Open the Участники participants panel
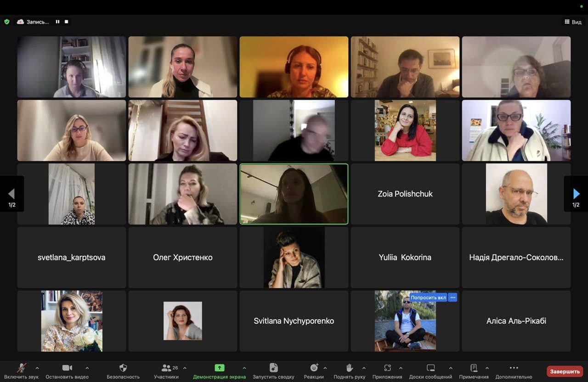The image size is (588, 382). pyautogui.click(x=166, y=371)
